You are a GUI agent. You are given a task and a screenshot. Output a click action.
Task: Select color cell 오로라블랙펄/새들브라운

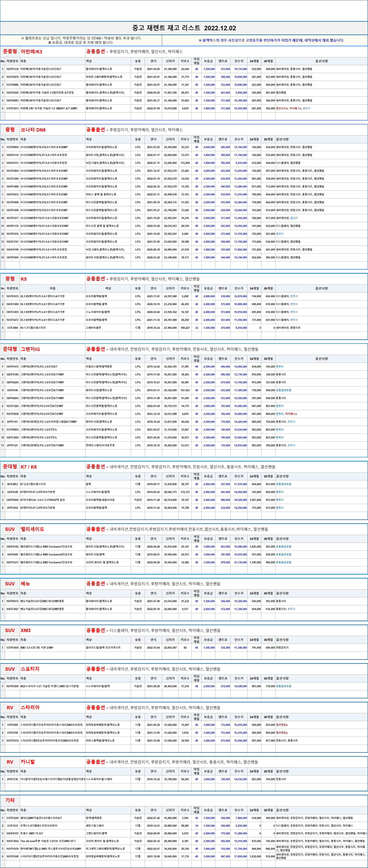pyautogui.click(x=100, y=500)
